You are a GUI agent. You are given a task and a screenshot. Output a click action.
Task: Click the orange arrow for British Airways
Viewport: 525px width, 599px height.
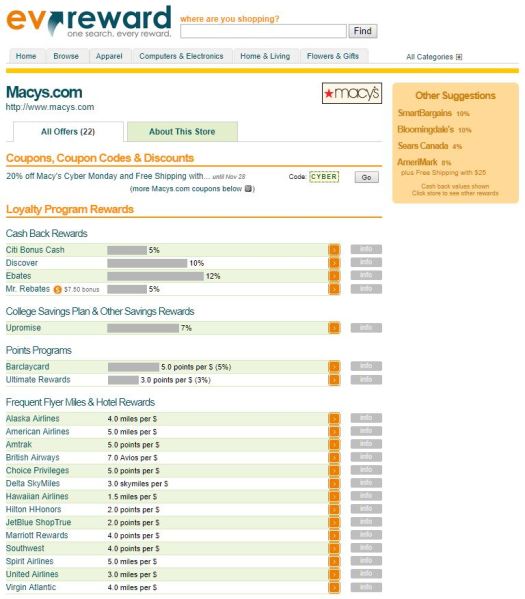coord(334,458)
